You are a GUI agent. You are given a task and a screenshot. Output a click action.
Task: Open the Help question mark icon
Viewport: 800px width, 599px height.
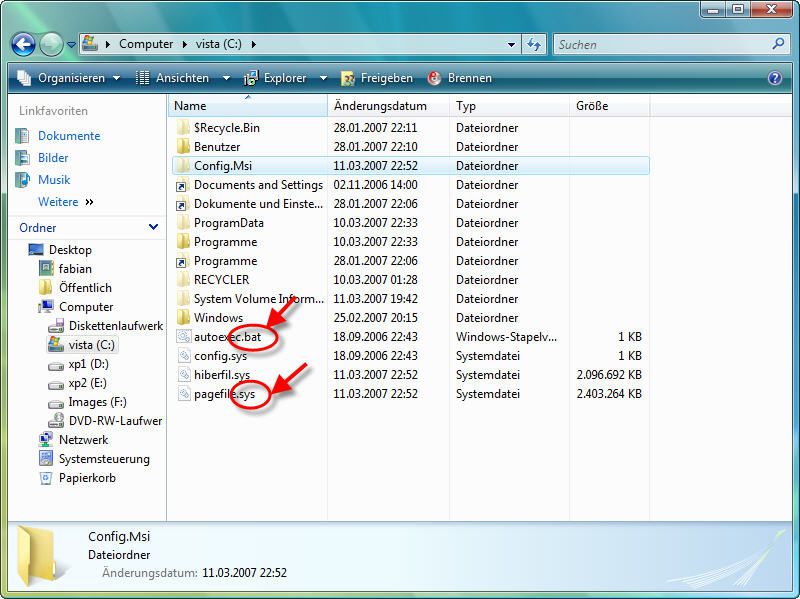774,78
